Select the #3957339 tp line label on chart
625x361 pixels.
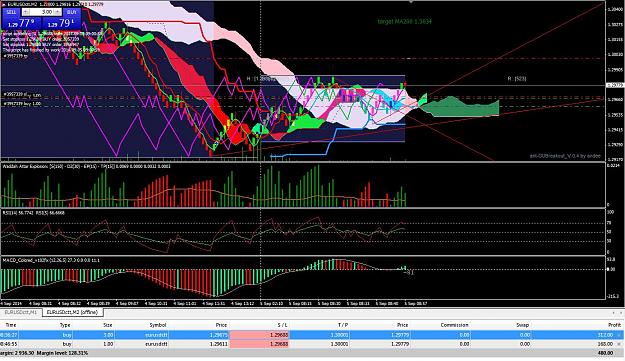16,56
